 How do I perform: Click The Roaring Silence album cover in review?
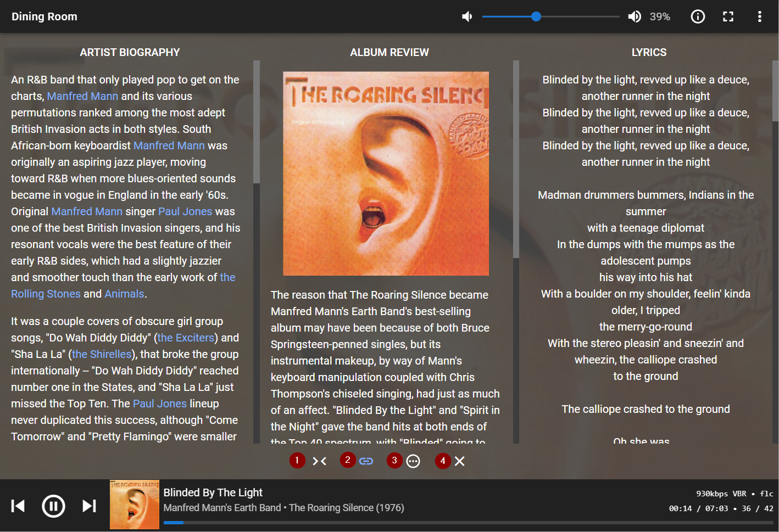(x=386, y=173)
